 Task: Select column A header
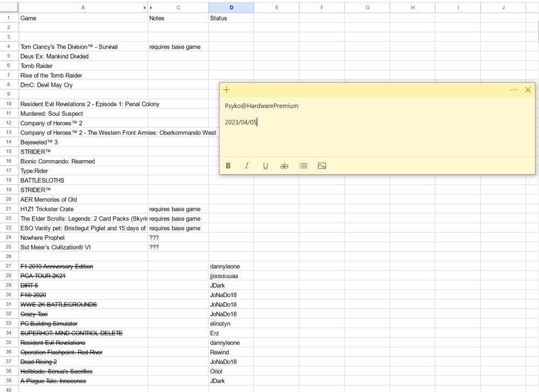click(83, 8)
